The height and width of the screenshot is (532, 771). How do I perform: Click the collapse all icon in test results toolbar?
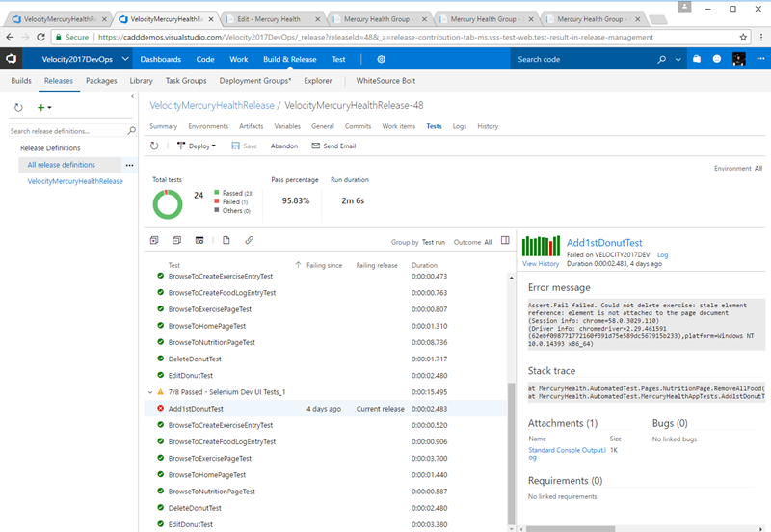[x=177, y=240]
